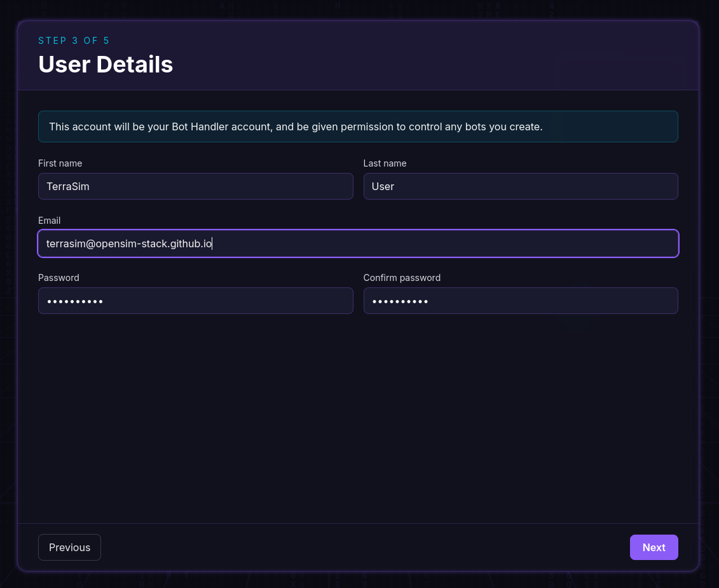Click the 'Confirm password' label
Viewport: 719px width, 588px height.
point(402,278)
